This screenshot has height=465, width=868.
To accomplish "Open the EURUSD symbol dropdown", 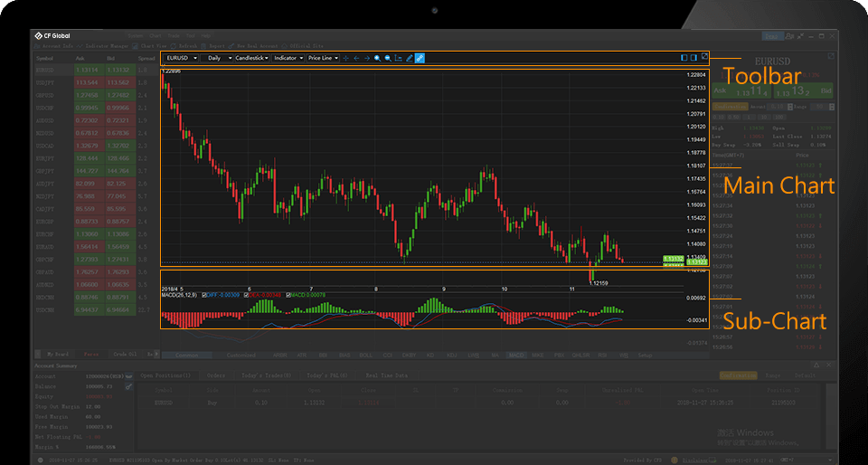I will coord(182,58).
